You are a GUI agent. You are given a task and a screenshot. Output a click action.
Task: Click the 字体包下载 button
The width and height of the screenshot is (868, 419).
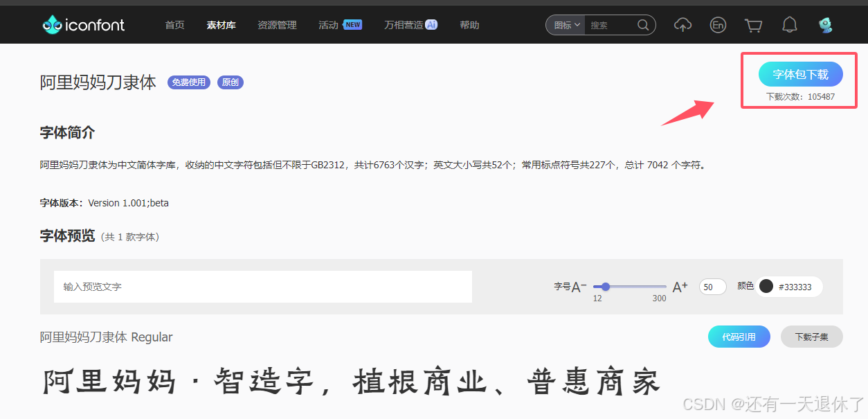pos(800,74)
